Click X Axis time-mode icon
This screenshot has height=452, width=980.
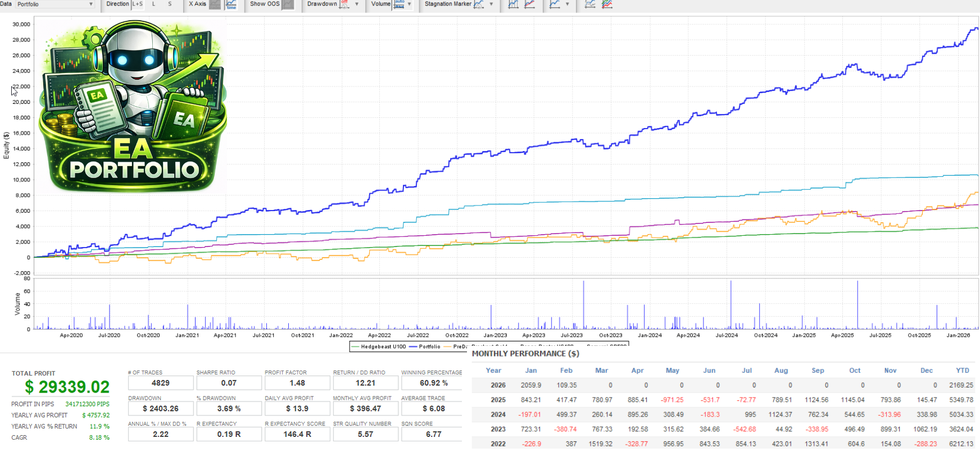[231, 4]
